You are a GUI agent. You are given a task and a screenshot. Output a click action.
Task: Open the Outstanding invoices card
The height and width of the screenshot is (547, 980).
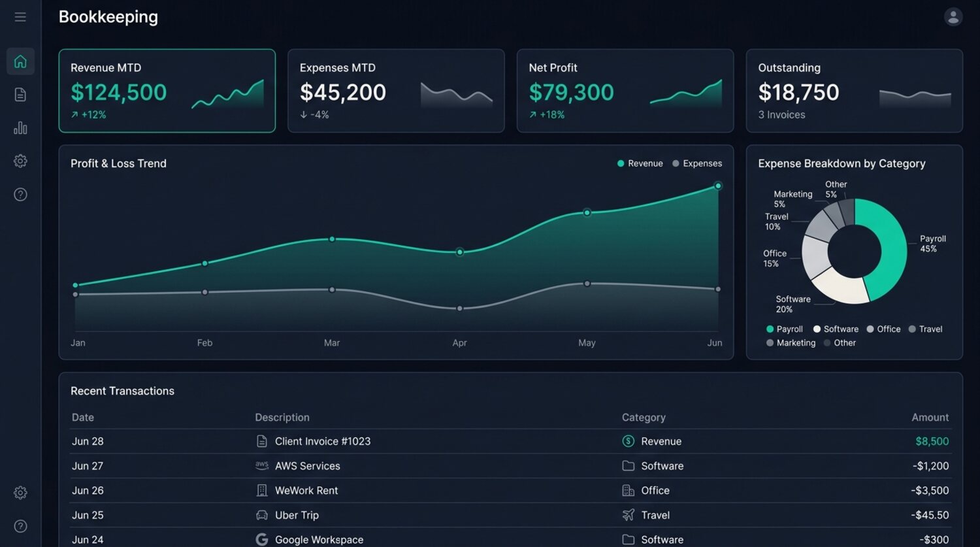click(855, 91)
